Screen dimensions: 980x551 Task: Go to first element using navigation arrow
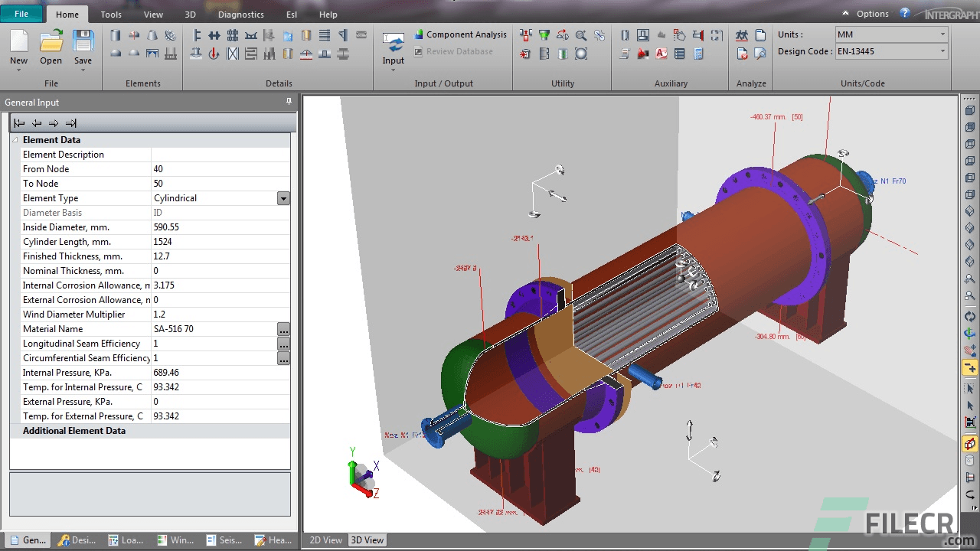point(19,123)
